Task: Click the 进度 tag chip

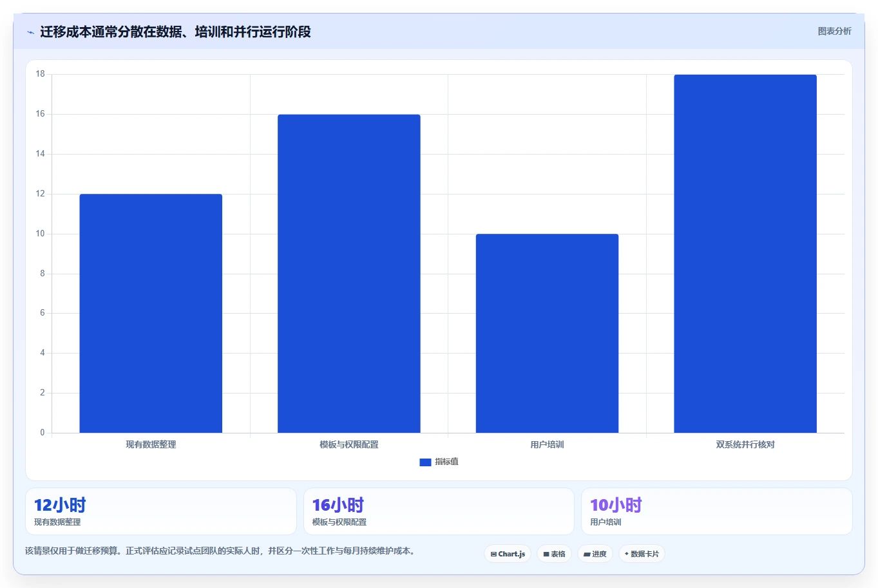Action: (595, 554)
